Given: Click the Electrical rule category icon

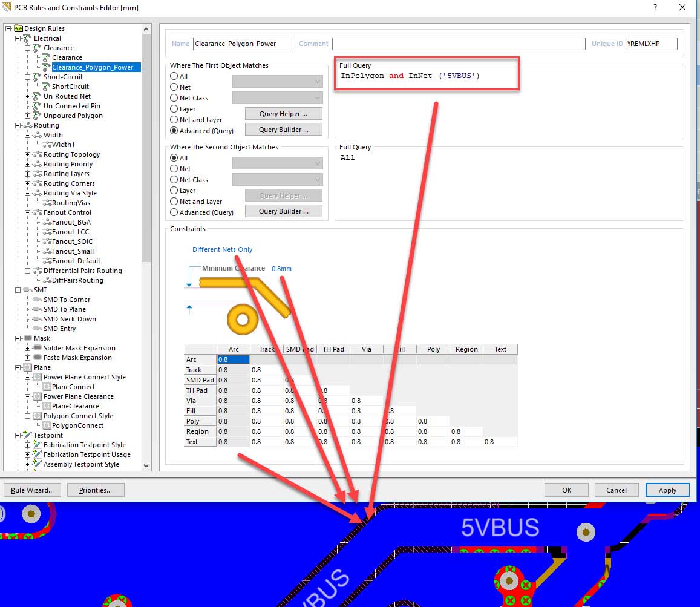Looking at the screenshot, I should pos(27,38).
